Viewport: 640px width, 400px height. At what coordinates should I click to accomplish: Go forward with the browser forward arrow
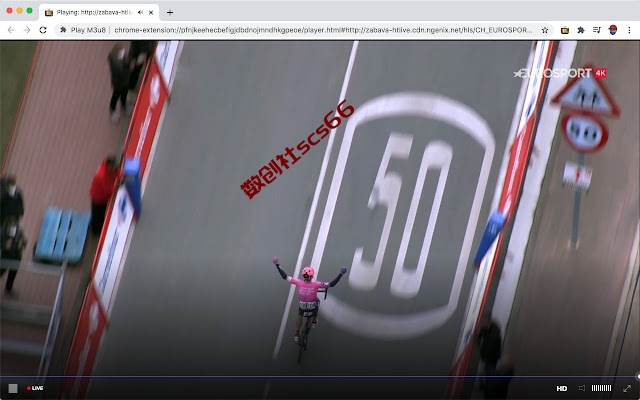[x=27, y=30]
